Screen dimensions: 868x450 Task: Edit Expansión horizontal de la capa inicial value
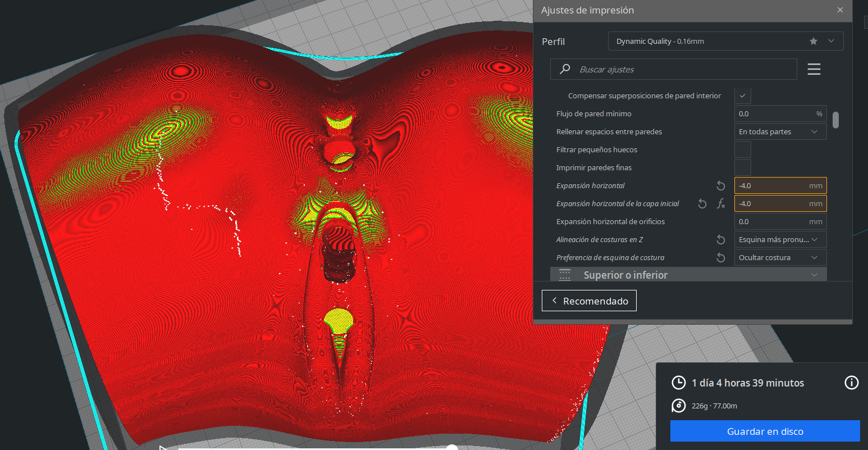coord(780,203)
